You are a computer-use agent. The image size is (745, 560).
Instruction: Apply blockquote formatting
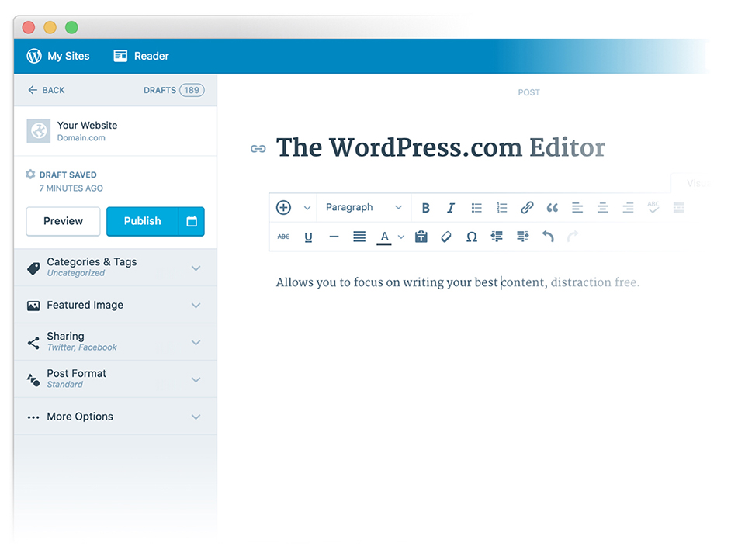(552, 208)
